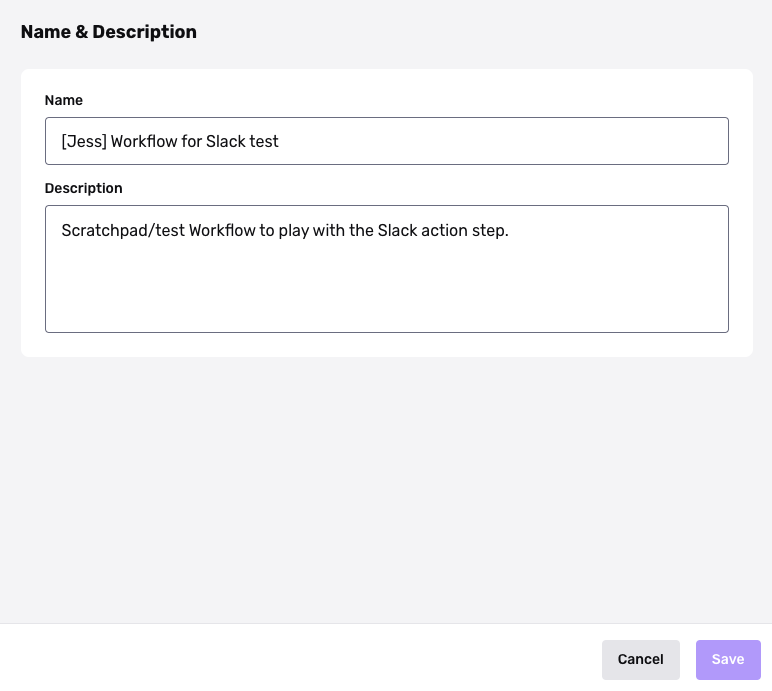The height and width of the screenshot is (691, 772).
Task: Focus the Description text area
Action: click(386, 268)
